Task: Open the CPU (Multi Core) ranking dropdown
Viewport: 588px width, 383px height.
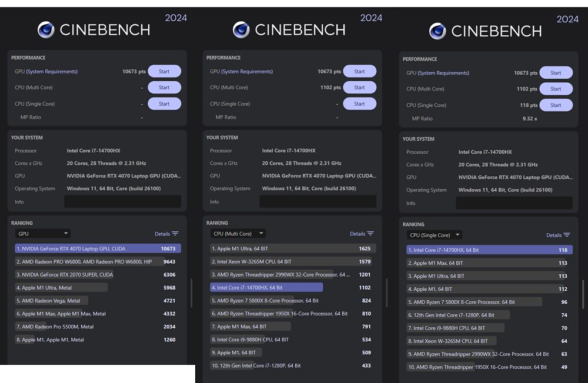Action: point(238,233)
